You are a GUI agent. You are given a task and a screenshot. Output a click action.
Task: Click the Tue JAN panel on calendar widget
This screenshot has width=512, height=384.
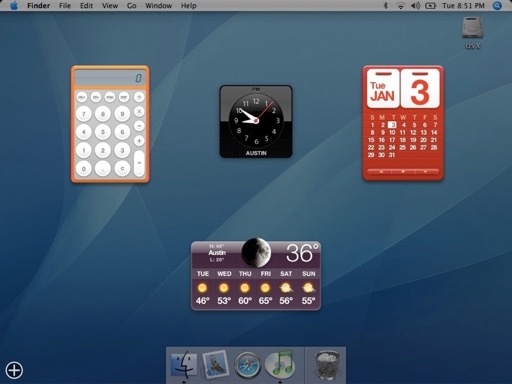pyautogui.click(x=383, y=88)
